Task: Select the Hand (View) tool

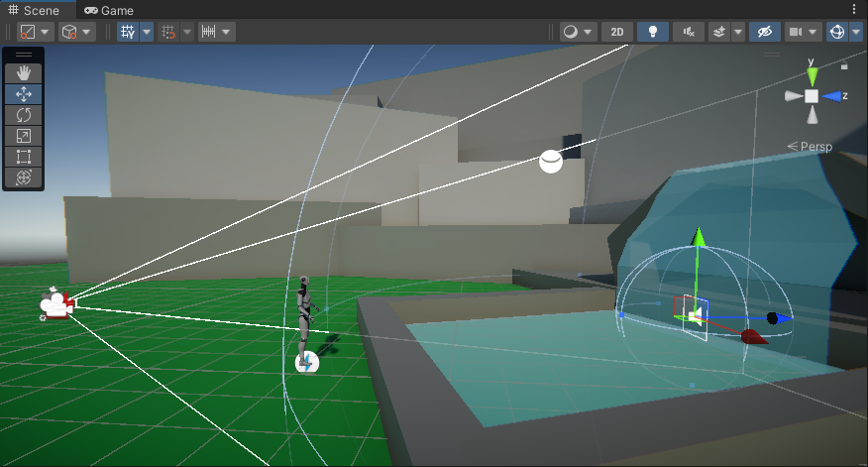Action: (24, 72)
